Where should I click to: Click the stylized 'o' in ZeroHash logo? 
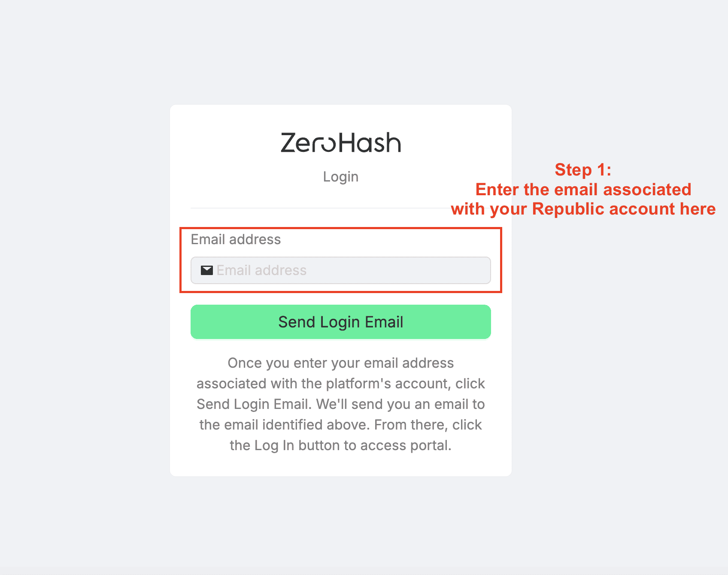329,144
